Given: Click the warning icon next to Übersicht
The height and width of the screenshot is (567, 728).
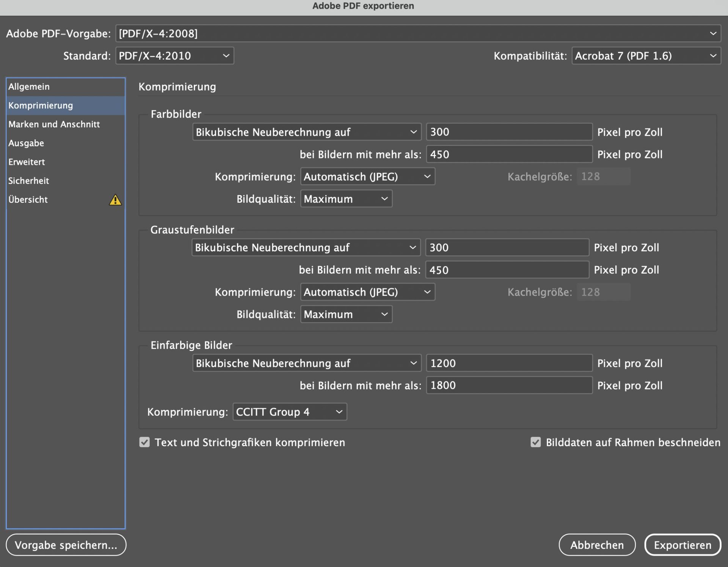Looking at the screenshot, I should tap(115, 200).
